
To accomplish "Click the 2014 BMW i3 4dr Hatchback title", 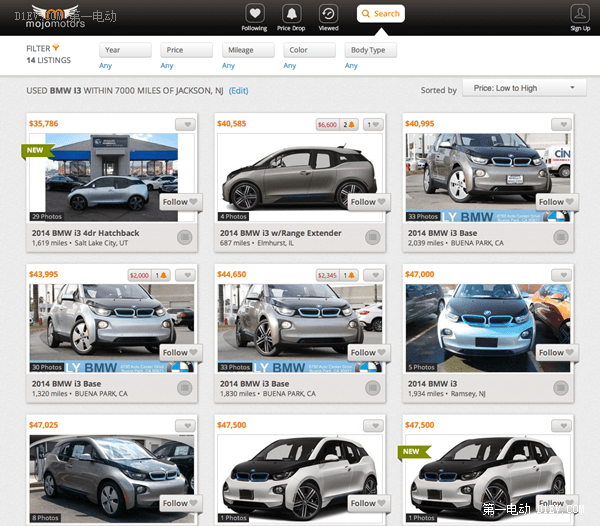I will [x=85, y=233].
